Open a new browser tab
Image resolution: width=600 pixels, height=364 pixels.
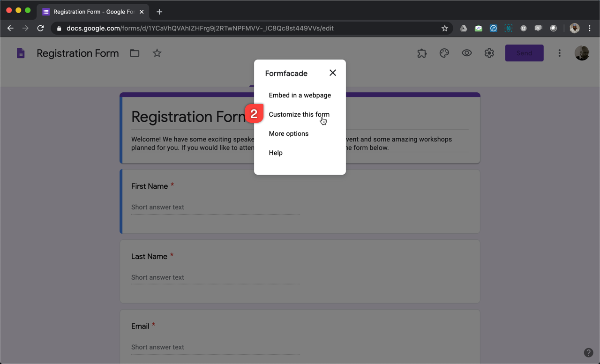(x=159, y=12)
